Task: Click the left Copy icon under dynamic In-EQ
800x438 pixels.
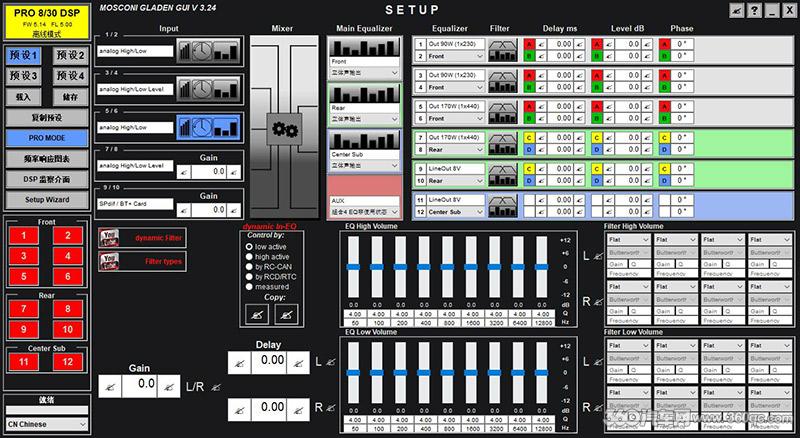Action: (257, 314)
